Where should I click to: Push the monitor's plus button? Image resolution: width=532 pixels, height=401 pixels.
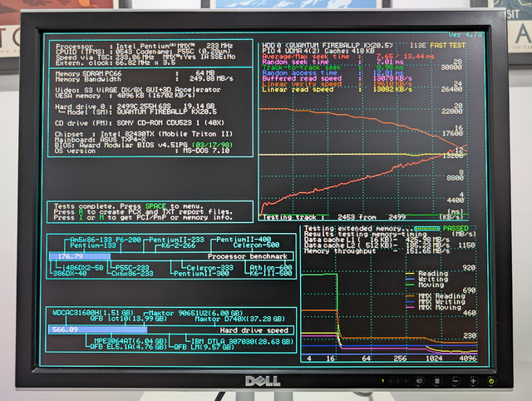pos(473,381)
